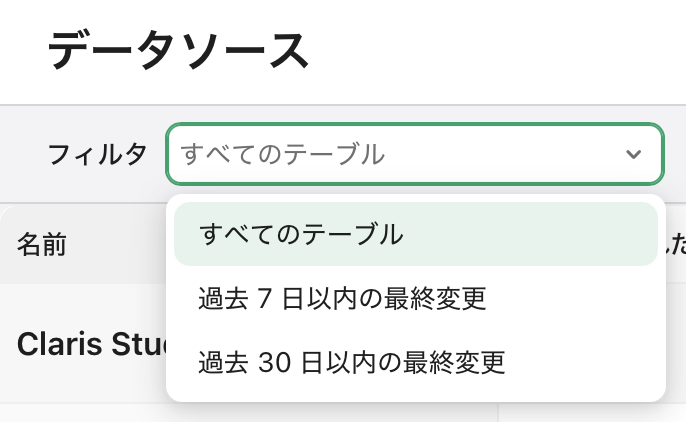Screen dimensions: 686x422
Task: Show all tables using the first filter option
Action: pyautogui.click(x=301, y=235)
